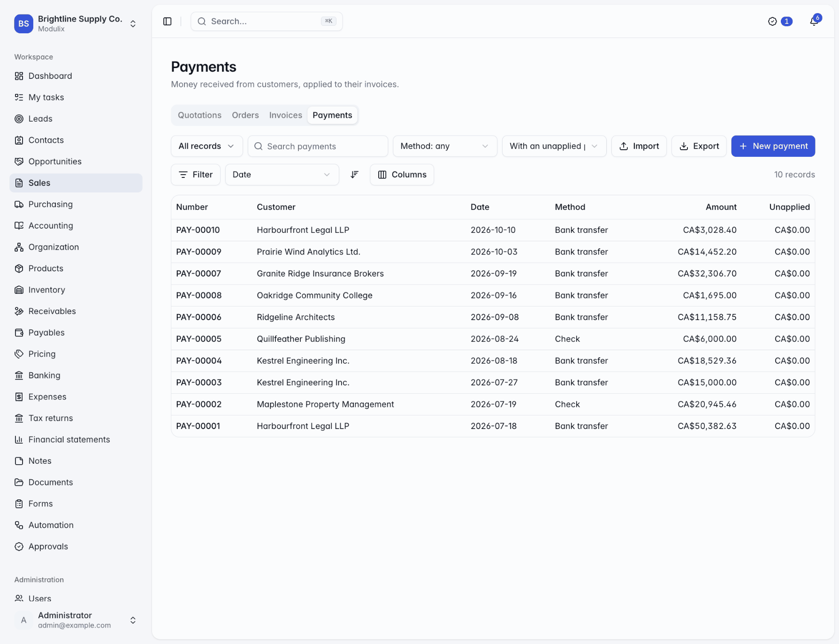Click the New payment button
The width and height of the screenshot is (839, 644).
click(773, 146)
